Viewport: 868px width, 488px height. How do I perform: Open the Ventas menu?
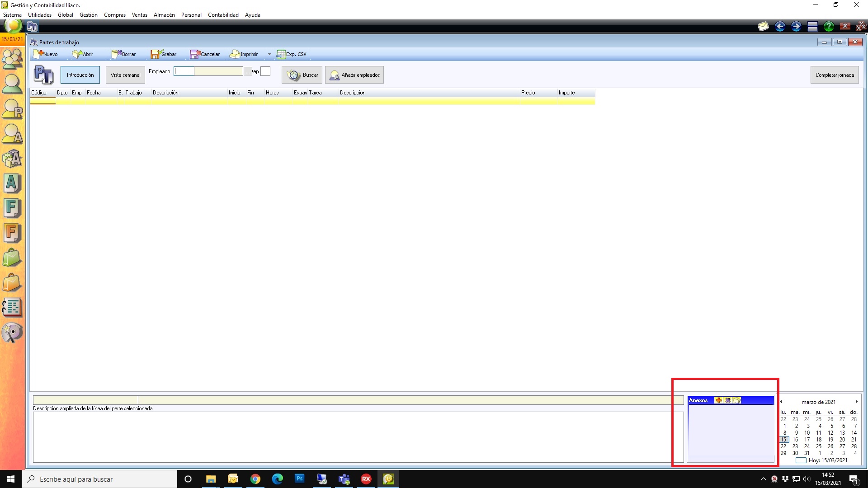coord(140,15)
